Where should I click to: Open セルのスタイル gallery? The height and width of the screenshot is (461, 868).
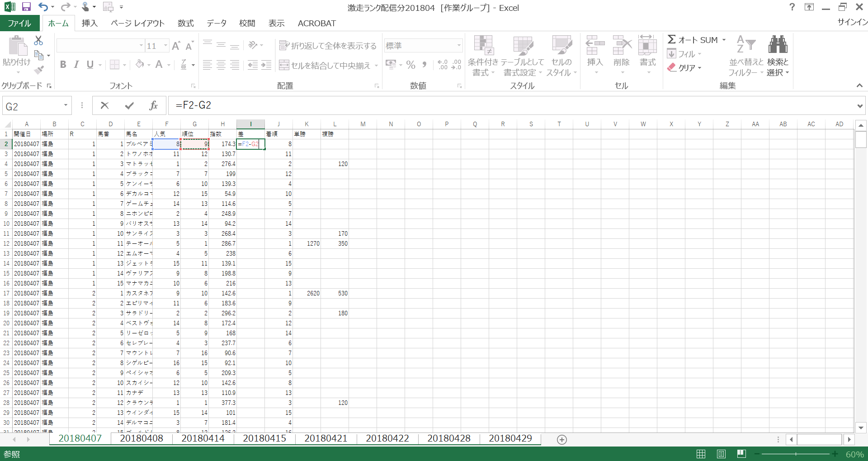coord(561,56)
